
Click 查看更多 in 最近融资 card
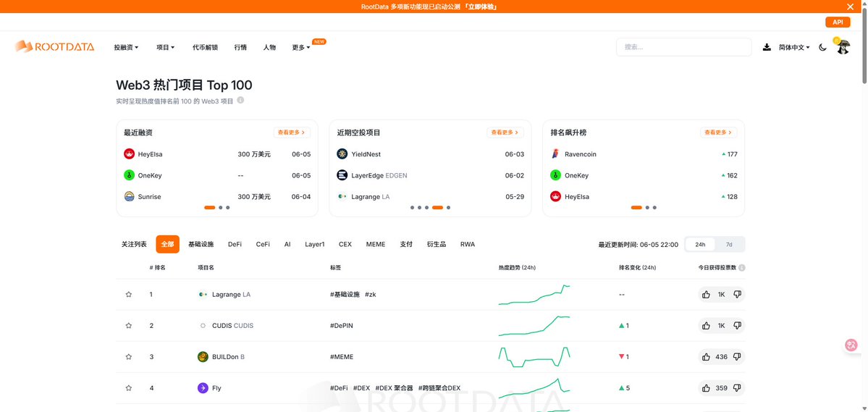pyautogui.click(x=292, y=133)
